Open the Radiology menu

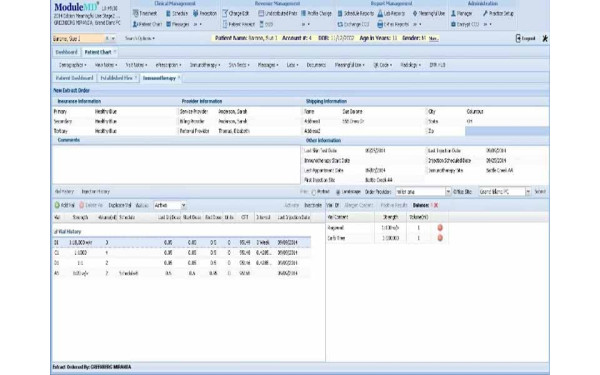point(410,65)
